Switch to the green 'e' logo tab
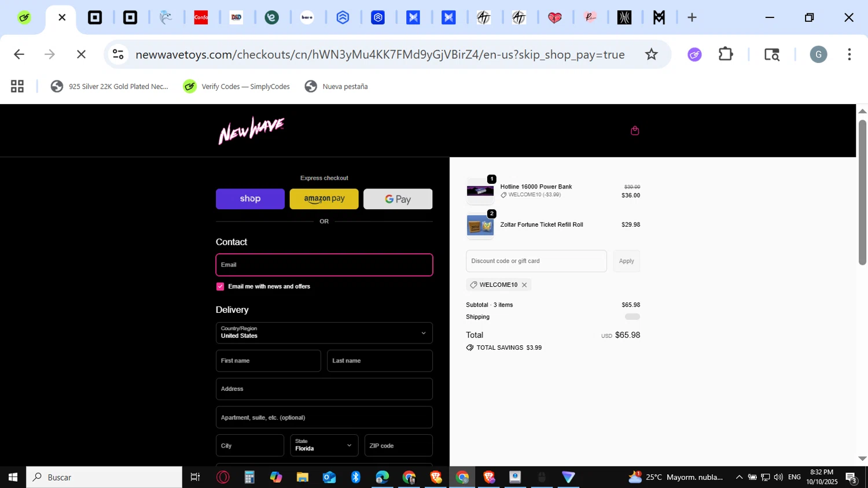This screenshot has height=488, width=868. point(272,17)
